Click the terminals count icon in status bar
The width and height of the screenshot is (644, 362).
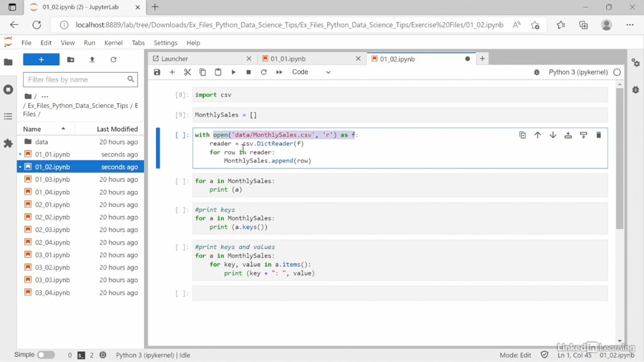[x=81, y=355]
